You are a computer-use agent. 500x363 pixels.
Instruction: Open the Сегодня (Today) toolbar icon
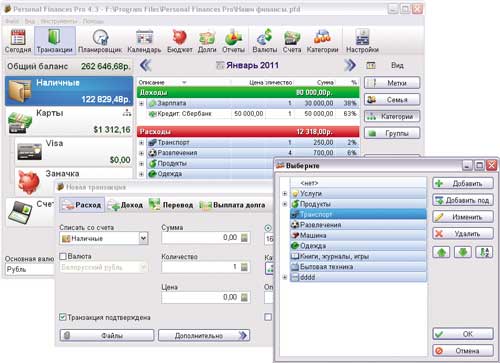tap(18, 41)
